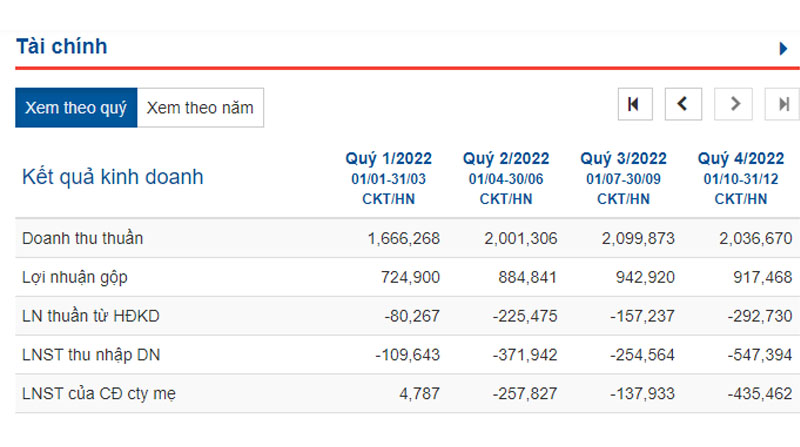This screenshot has height=447, width=800.
Task: Click the value 2,099,873
Action: 638,238
